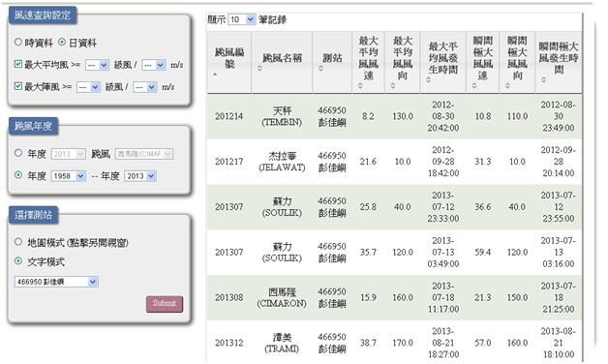Open station dropdown 466950 彭佳嶼
This screenshot has width=608, height=364.
point(56,282)
